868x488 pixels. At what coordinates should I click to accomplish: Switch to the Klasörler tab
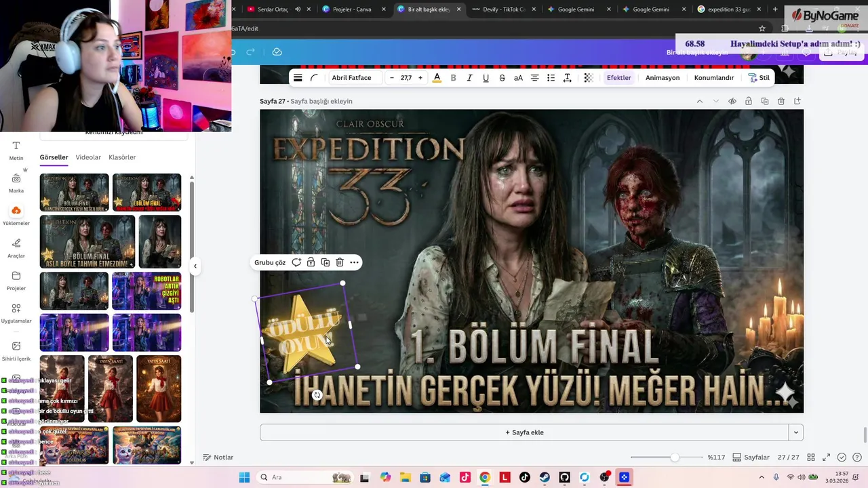point(122,157)
